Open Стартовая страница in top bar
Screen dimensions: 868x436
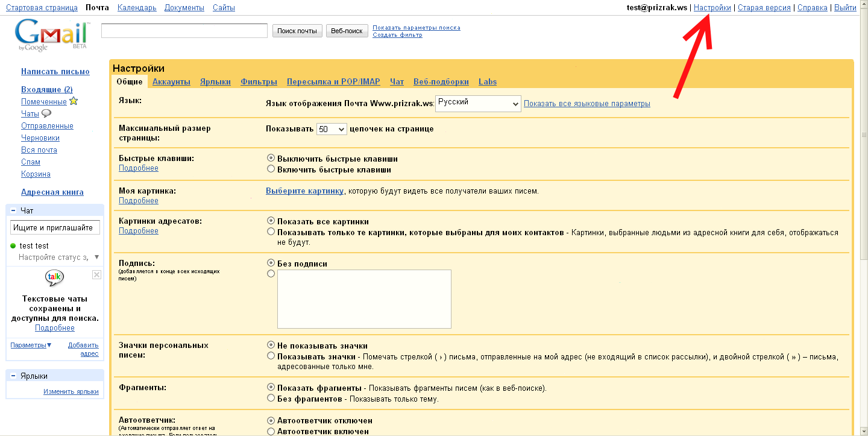click(42, 8)
